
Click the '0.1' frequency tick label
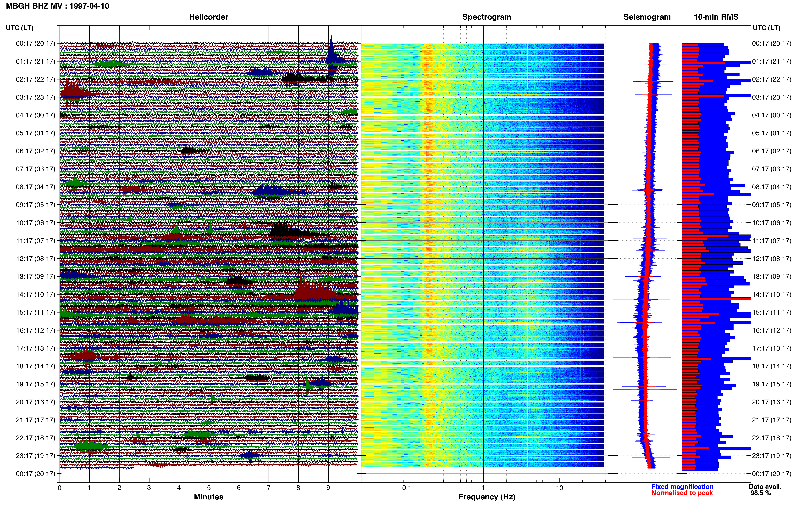coord(407,487)
